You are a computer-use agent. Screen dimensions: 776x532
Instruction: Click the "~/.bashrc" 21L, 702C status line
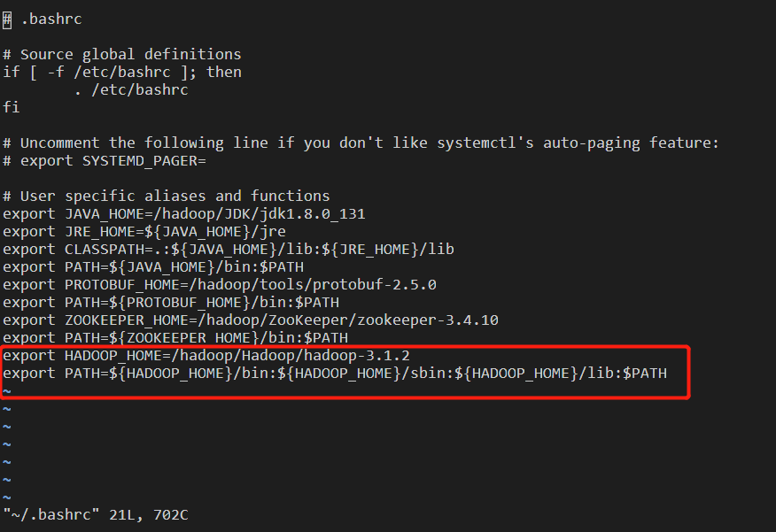[x=96, y=514]
